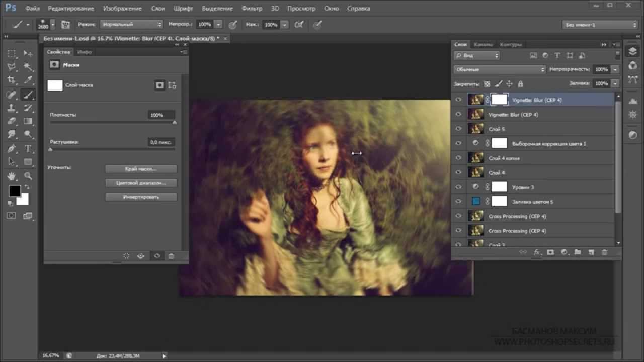Hide the Выборочная коррекция цвета 1 layer
Screen dimensions: 644x362
(x=458, y=143)
